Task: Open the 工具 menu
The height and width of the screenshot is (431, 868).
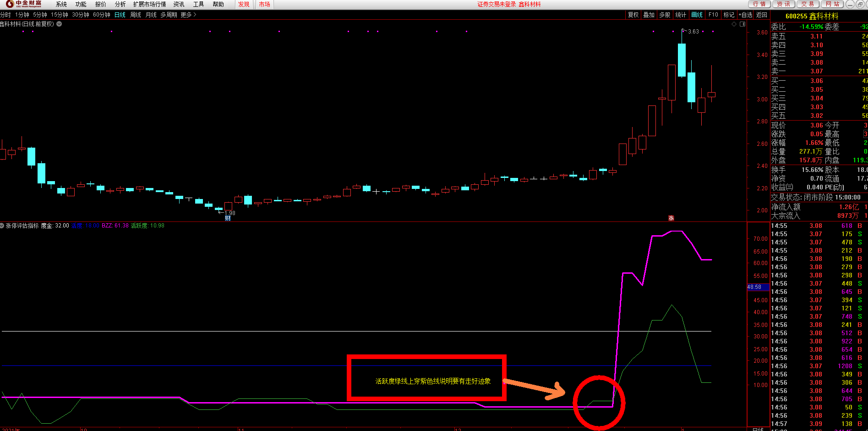Action: (198, 4)
